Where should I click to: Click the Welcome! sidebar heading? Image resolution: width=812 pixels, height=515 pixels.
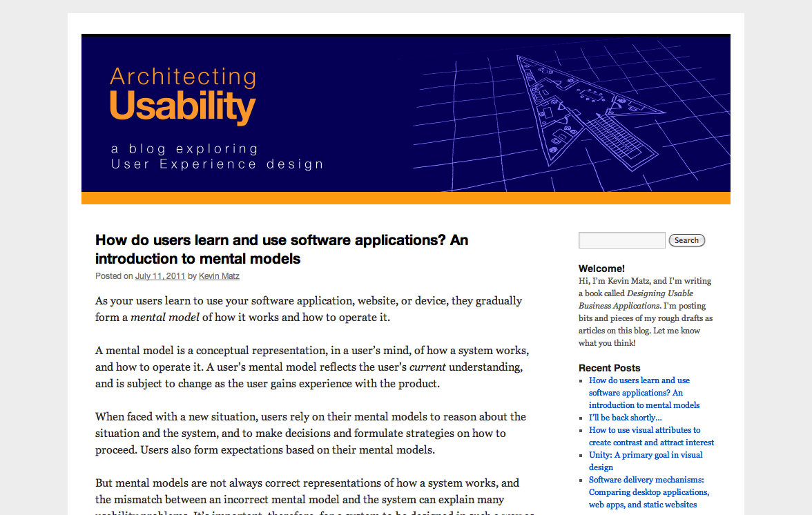point(601,269)
